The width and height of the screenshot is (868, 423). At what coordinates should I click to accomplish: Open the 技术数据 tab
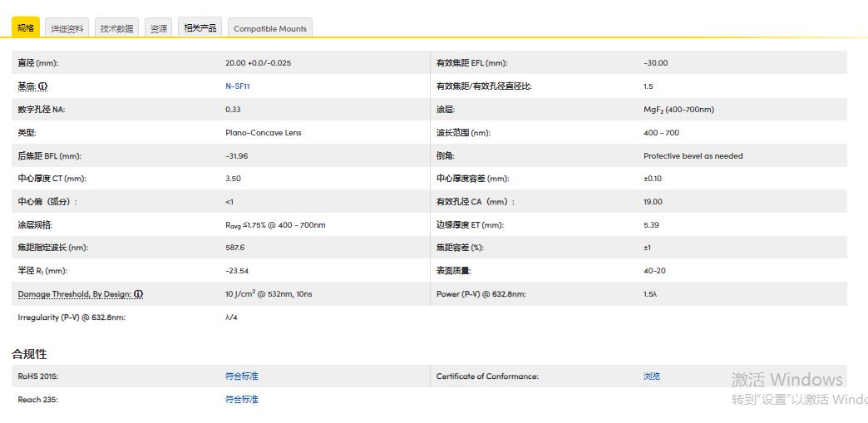pyautogui.click(x=116, y=28)
